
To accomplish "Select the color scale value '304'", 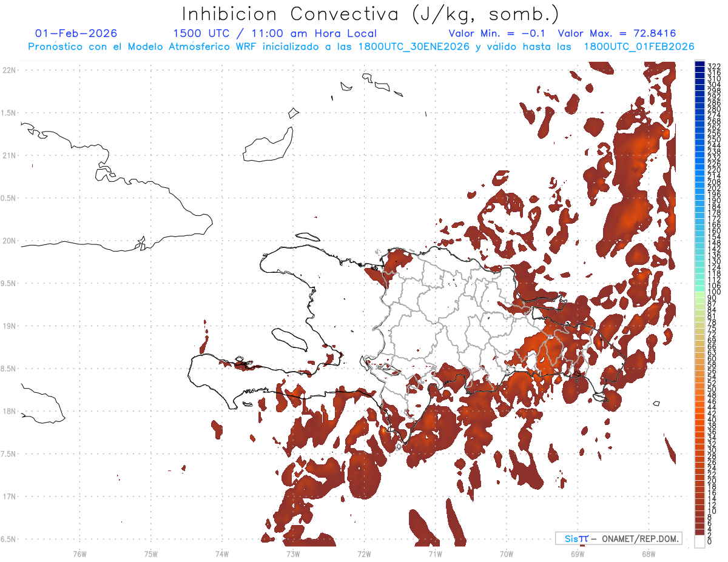I will click(x=714, y=85).
